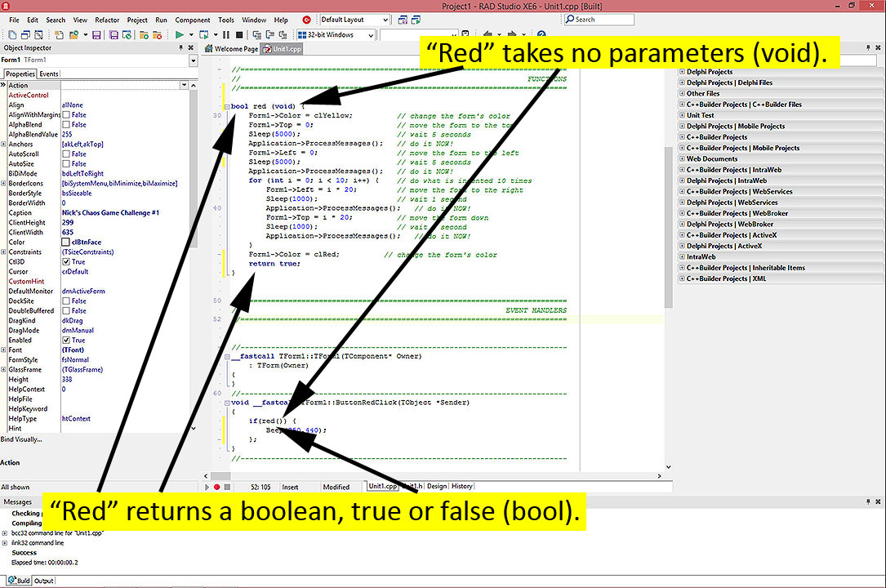
Task: Toggle the DoubleBuffered checkbox
Action: (66, 310)
